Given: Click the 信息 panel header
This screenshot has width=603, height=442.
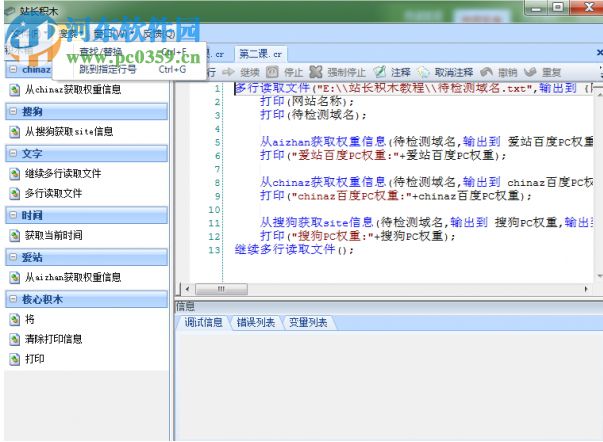Looking at the screenshot, I should [x=388, y=307].
